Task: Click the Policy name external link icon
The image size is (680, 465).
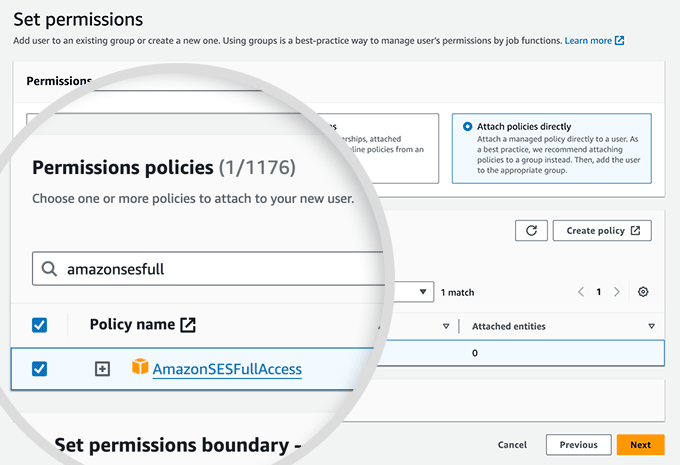Action: [188, 325]
